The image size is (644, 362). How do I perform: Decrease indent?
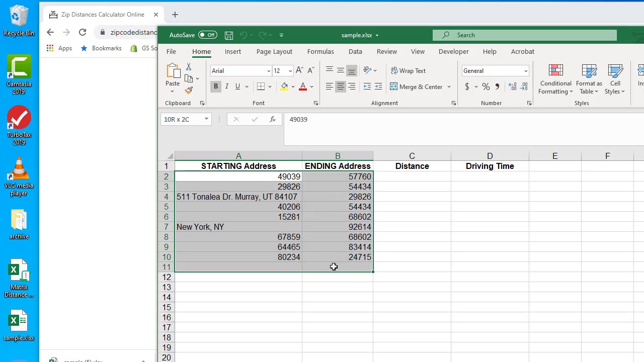367,86
